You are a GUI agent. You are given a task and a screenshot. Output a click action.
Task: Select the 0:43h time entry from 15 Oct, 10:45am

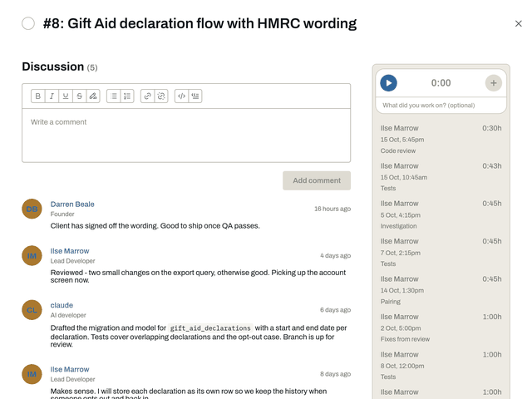[x=441, y=177]
